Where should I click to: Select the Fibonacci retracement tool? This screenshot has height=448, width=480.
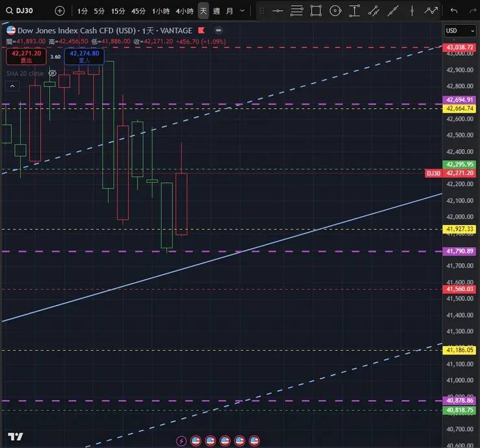(x=296, y=11)
